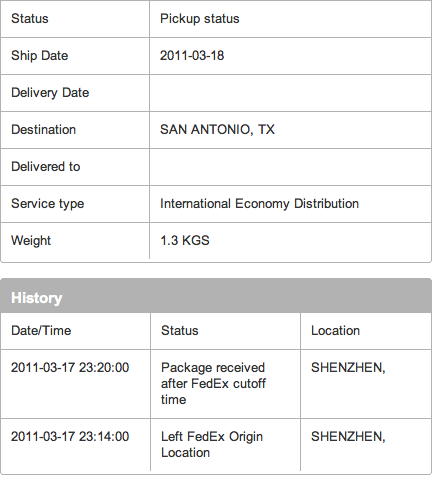Click the Pickup status value
Image resolution: width=433 pixels, height=477 pixels.
(200, 19)
